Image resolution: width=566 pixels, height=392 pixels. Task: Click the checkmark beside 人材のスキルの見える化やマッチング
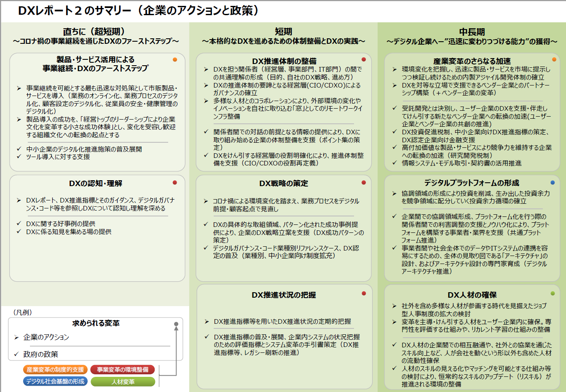coord(394,368)
